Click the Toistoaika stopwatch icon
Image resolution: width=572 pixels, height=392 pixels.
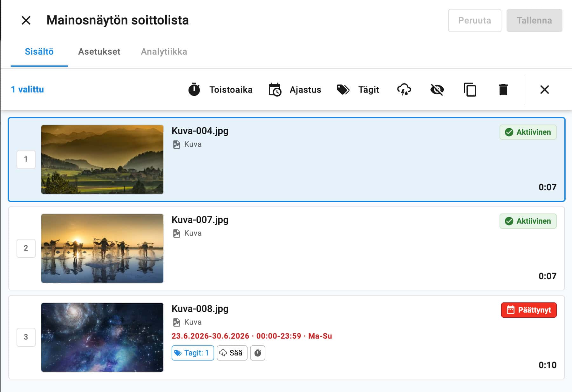point(194,90)
